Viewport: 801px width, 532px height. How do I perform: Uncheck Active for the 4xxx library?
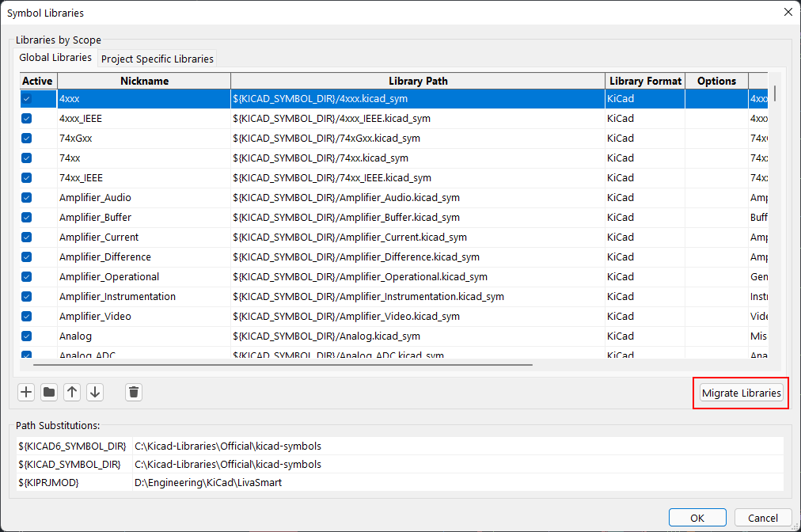pyautogui.click(x=27, y=99)
